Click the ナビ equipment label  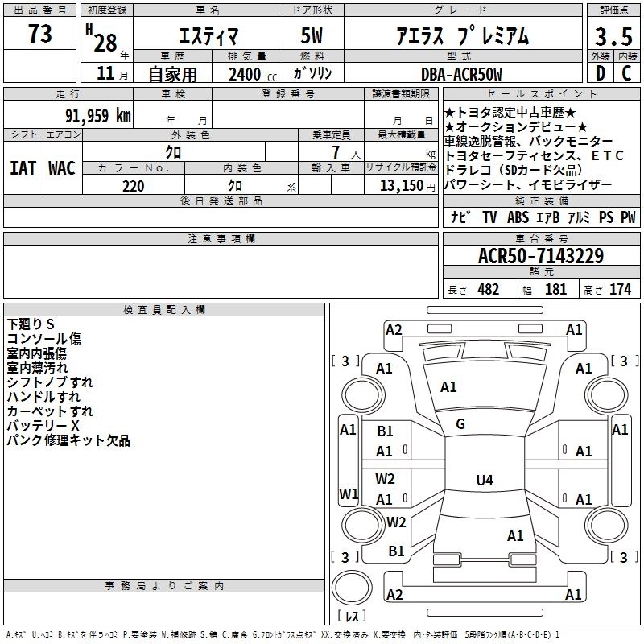tap(460, 217)
